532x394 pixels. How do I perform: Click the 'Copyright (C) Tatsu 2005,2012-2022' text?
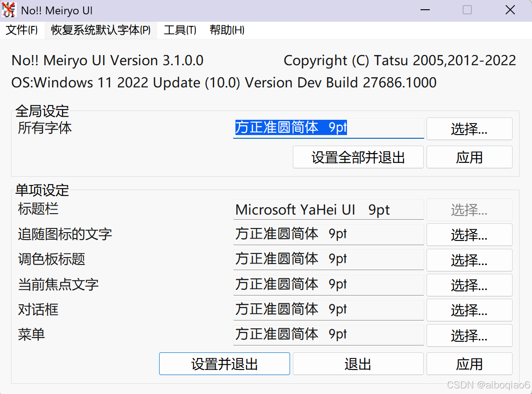(x=400, y=61)
